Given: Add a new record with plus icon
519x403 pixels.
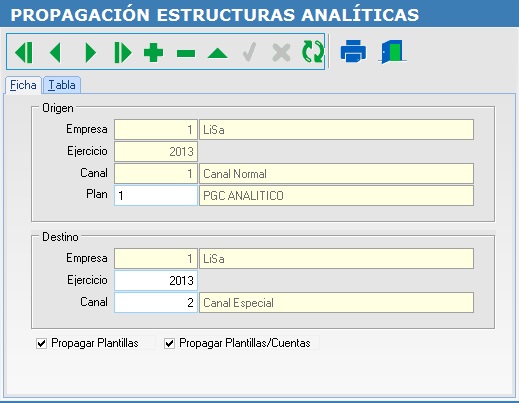Looking at the screenshot, I should [153, 53].
